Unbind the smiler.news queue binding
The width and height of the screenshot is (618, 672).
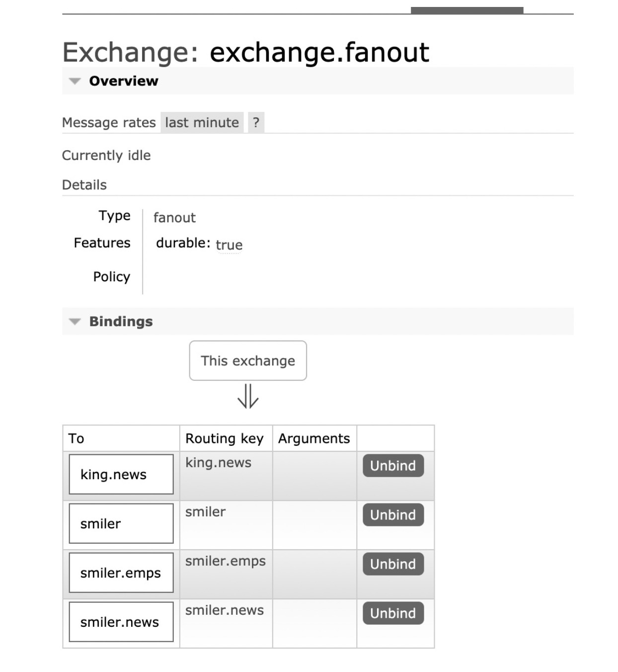tap(393, 613)
